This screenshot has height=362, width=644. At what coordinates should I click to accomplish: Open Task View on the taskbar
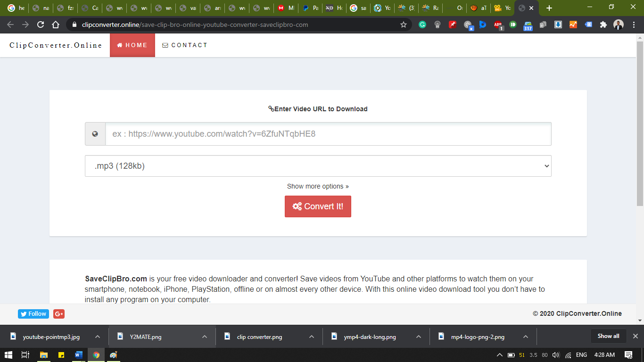(x=26, y=355)
